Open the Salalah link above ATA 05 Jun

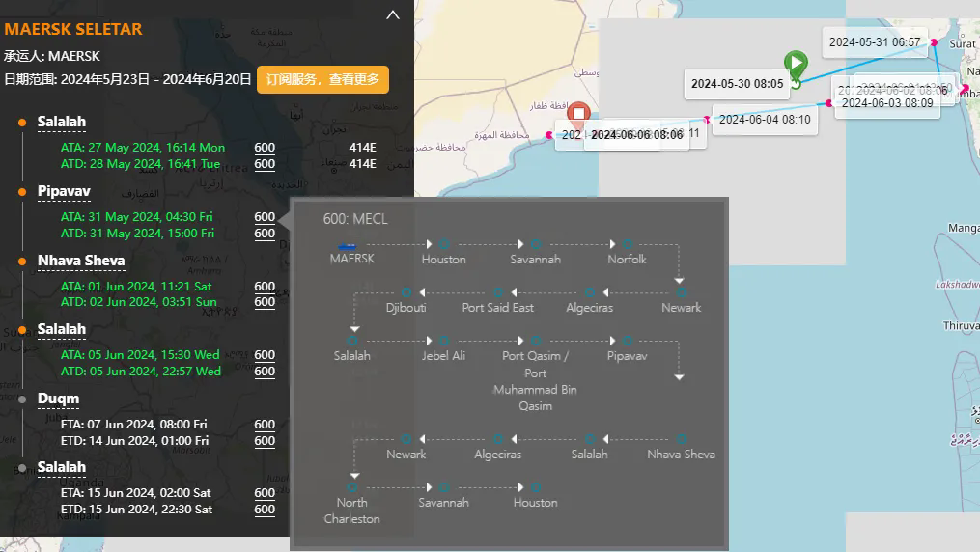point(61,329)
